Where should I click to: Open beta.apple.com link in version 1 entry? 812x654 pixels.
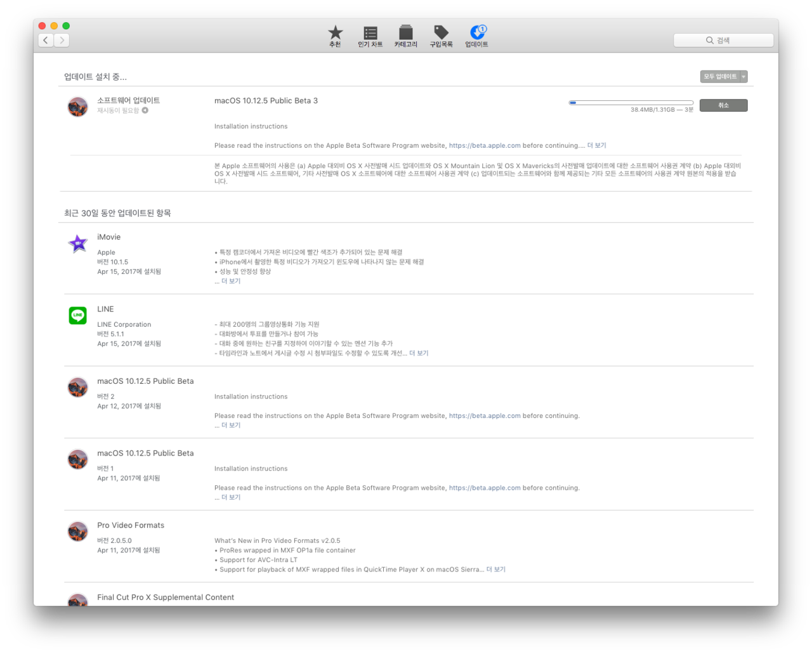click(485, 488)
